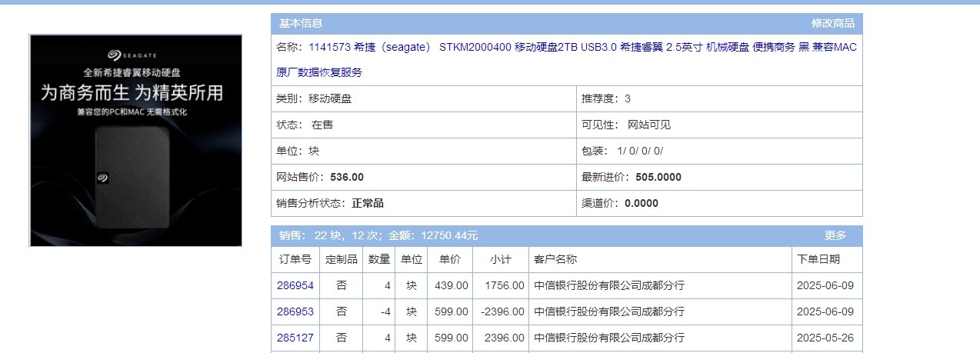Click the 网站售价 536.00 cell

(424, 177)
